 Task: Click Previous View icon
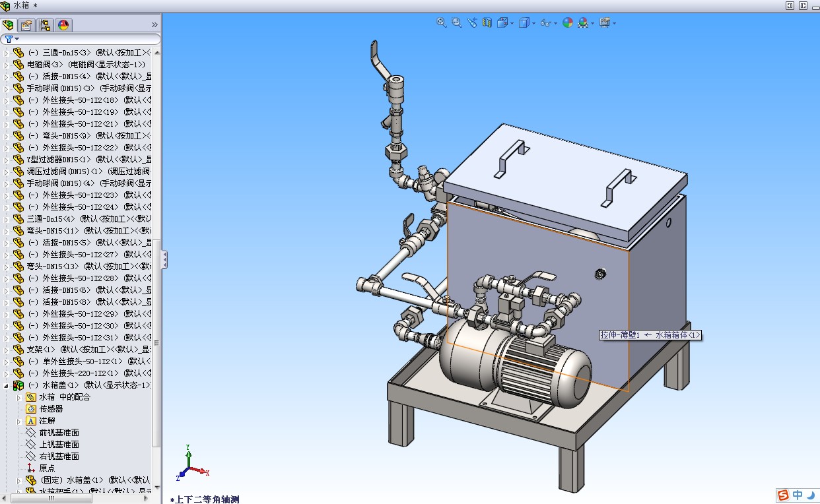[x=472, y=22]
